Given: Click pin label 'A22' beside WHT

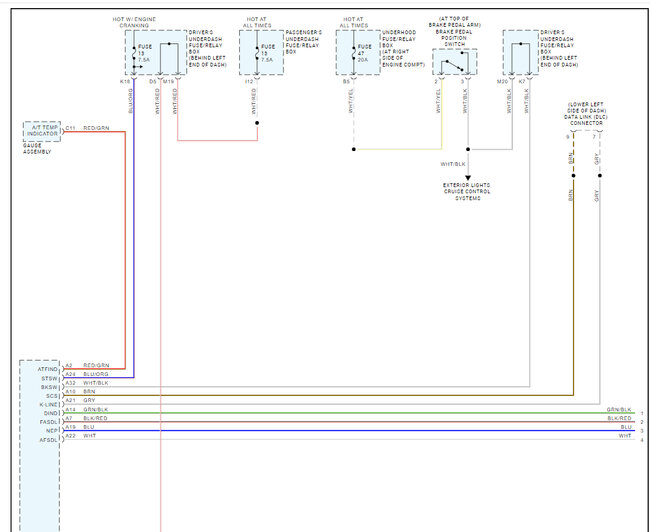Looking at the screenshot, I should [x=70, y=435].
